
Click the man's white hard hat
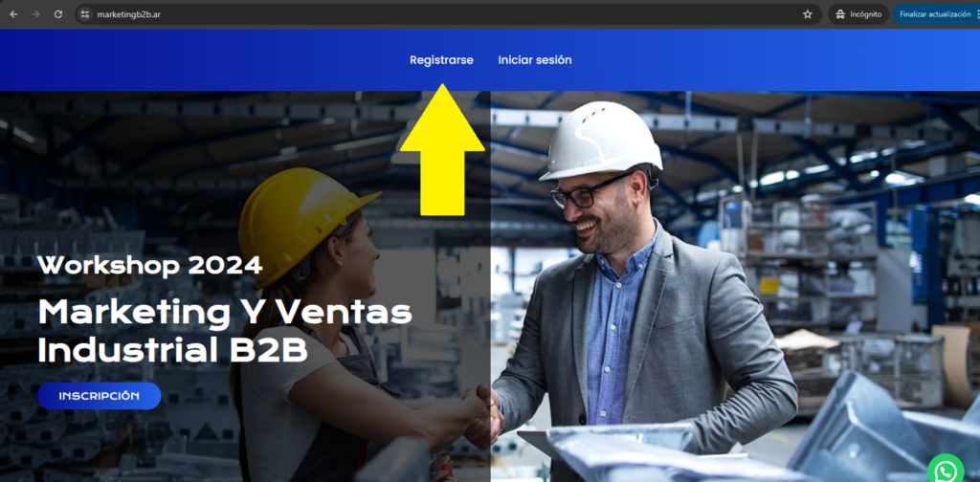pos(601,142)
